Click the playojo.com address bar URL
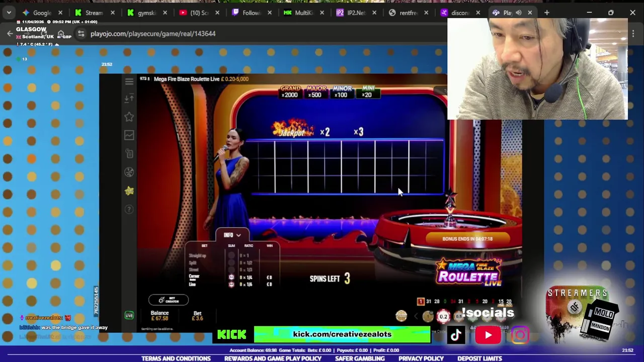Viewport: 644px width, 362px height. [153, 34]
